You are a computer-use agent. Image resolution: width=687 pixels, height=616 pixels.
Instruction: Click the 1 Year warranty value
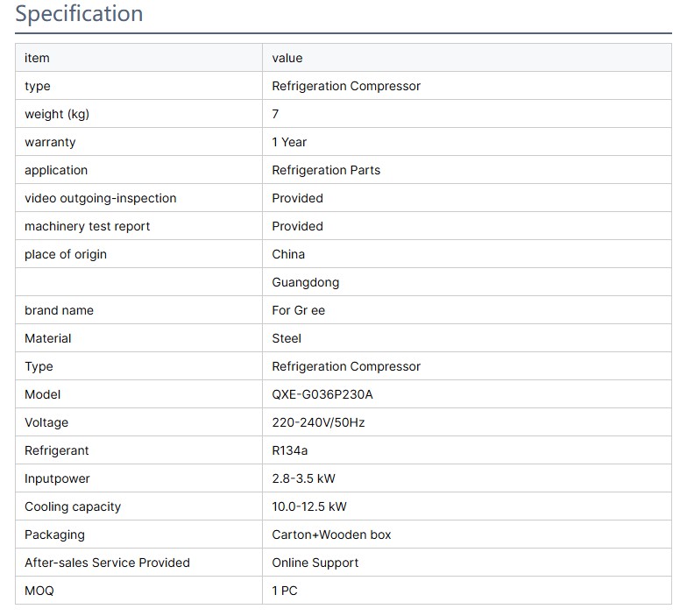click(289, 142)
